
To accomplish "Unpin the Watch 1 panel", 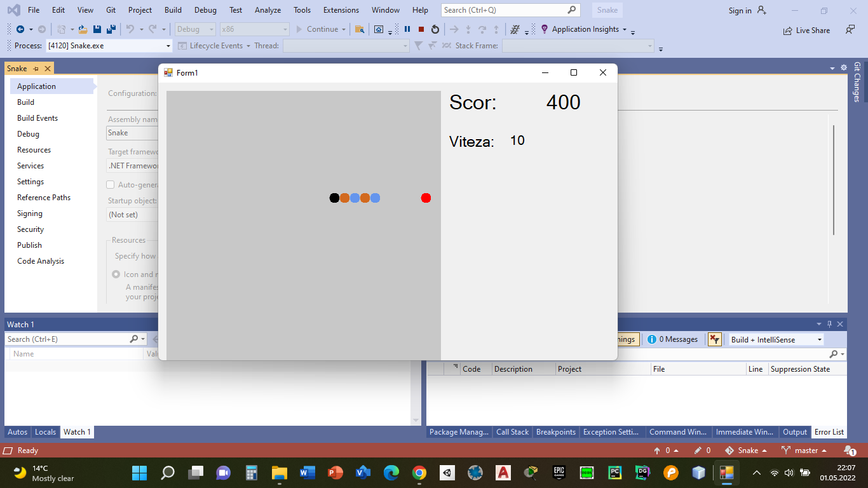I will pos(829,324).
